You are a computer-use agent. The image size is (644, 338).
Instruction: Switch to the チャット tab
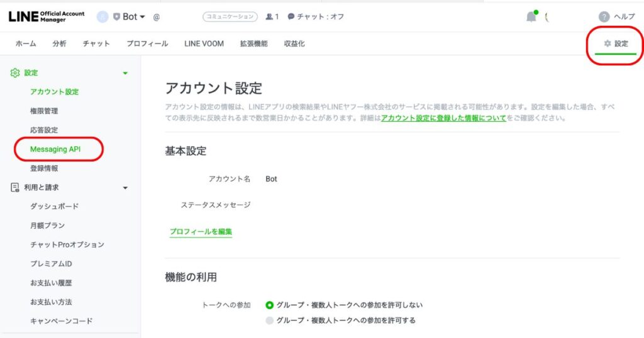96,43
